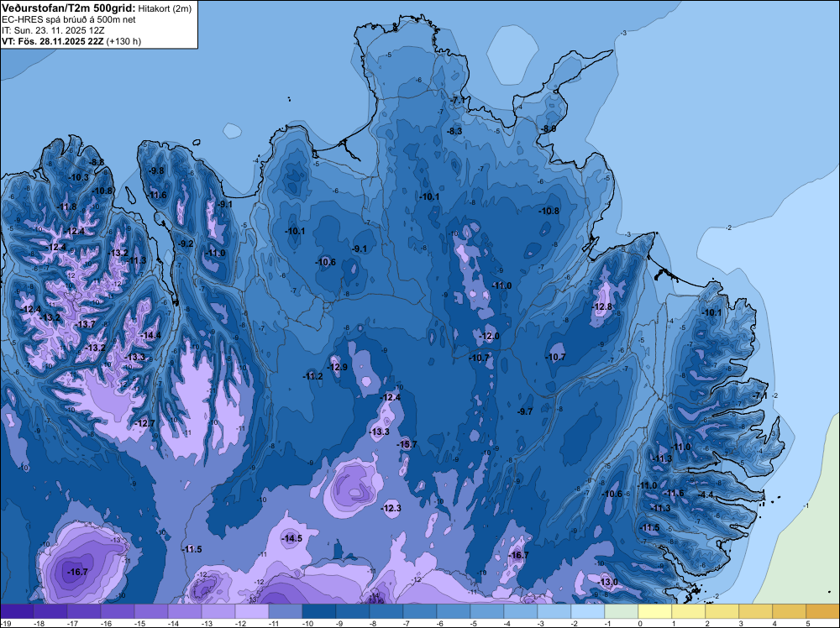Click the legend swatch between -2 and -1
Screen dimensions: 840x628
[x=588, y=611]
